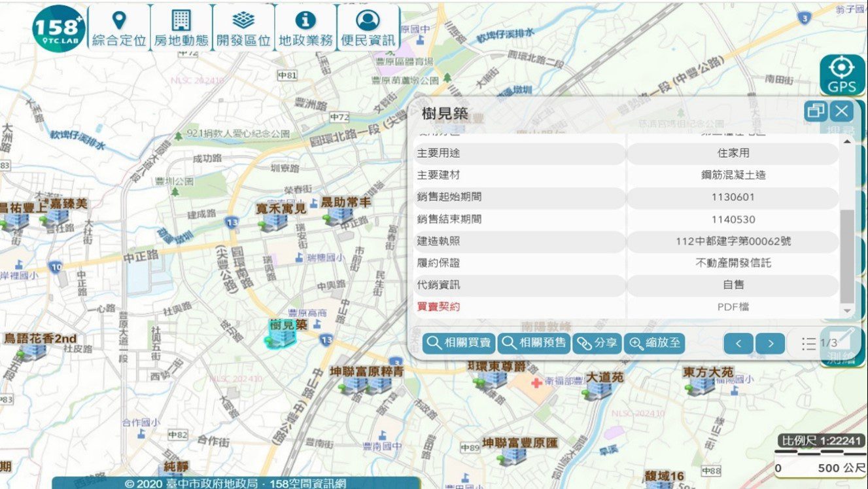Click the 相關預售 search button

[x=534, y=343]
